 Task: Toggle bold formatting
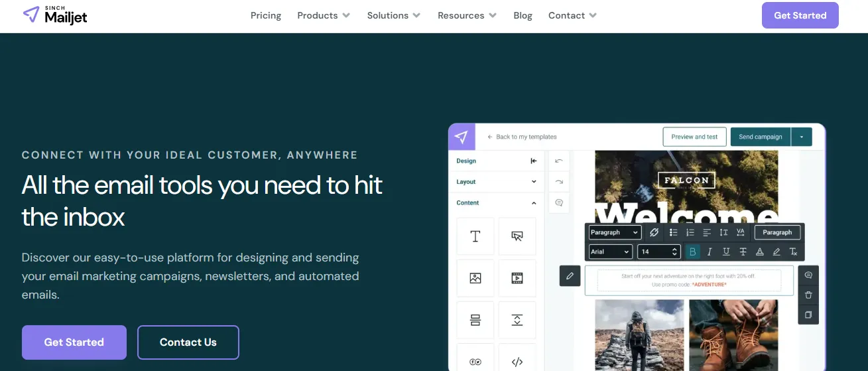point(693,252)
